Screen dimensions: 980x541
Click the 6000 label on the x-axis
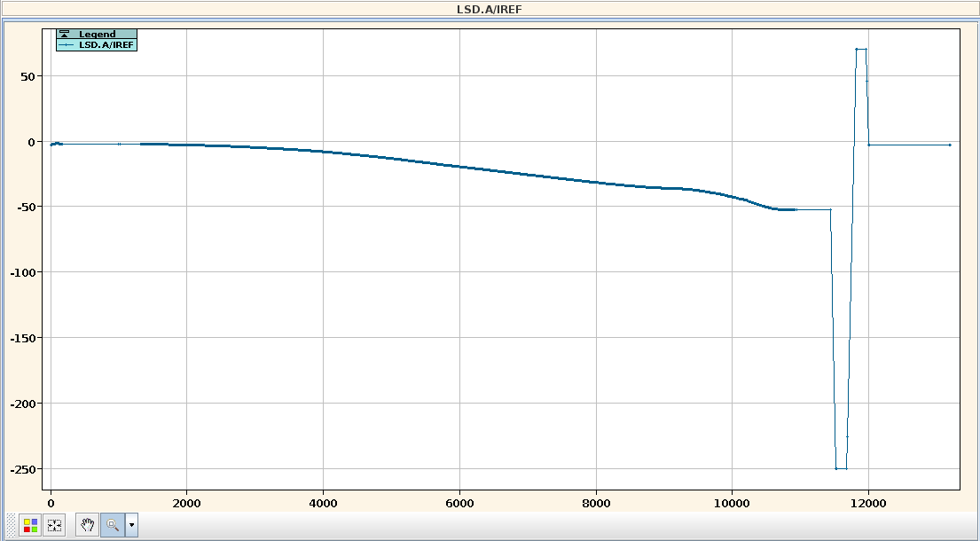click(459, 503)
